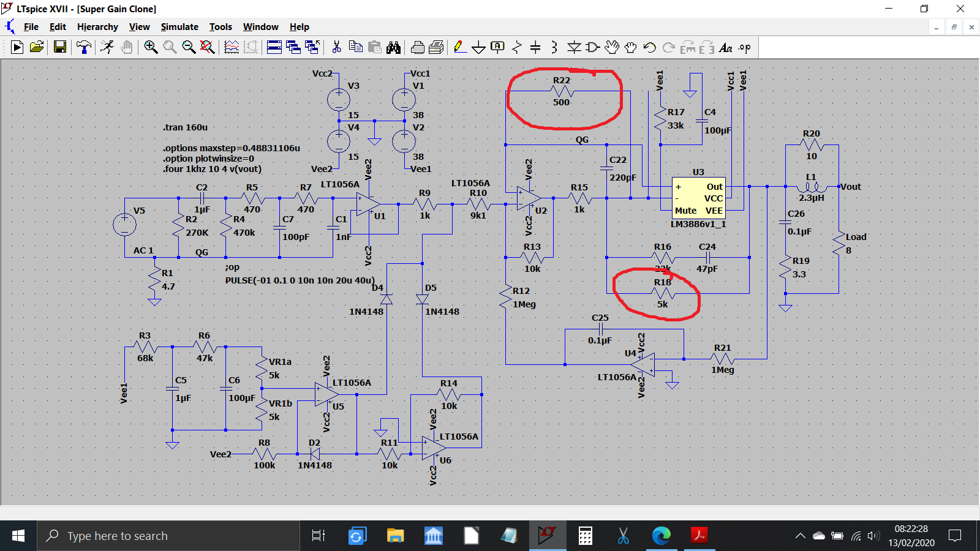Image resolution: width=980 pixels, height=551 pixels.
Task: Open Control Panel hammer icon
Action: click(x=84, y=47)
